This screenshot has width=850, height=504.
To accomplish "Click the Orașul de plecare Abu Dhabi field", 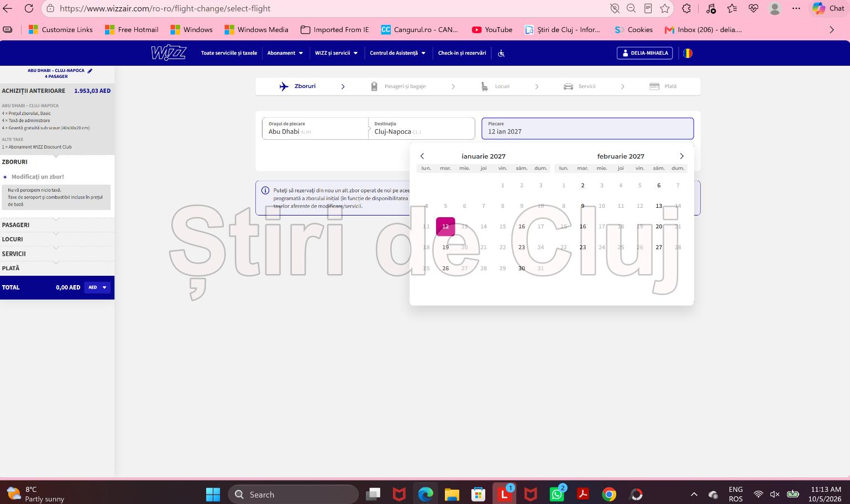I will 315,128.
